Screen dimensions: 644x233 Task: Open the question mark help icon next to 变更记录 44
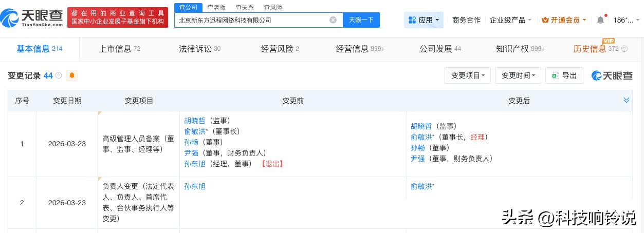59,75
